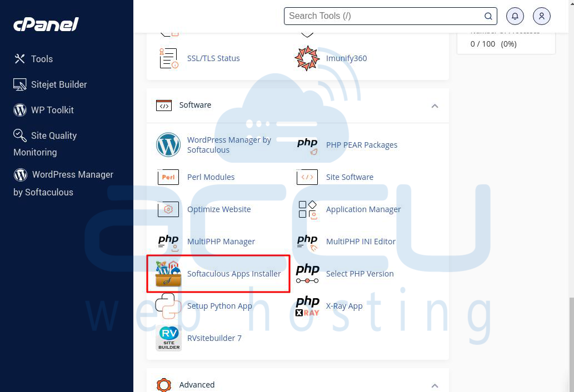This screenshot has width=574, height=392.
Task: Click the Select PHP Version icon
Action: pos(307,274)
